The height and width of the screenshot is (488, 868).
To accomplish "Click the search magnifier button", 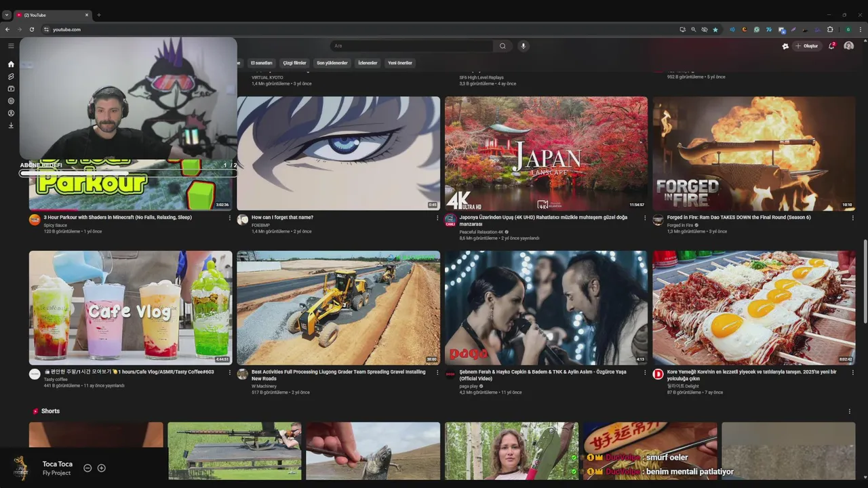I will [x=502, y=46].
